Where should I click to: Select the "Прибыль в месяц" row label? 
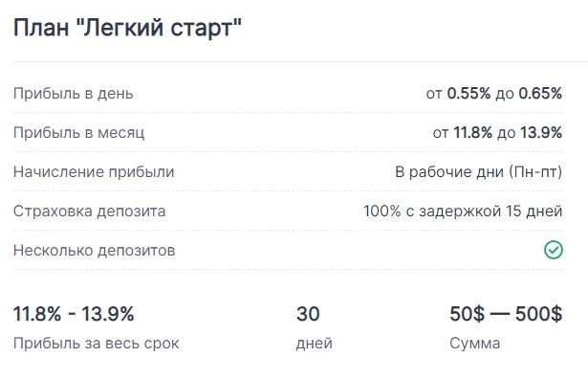[78, 133]
